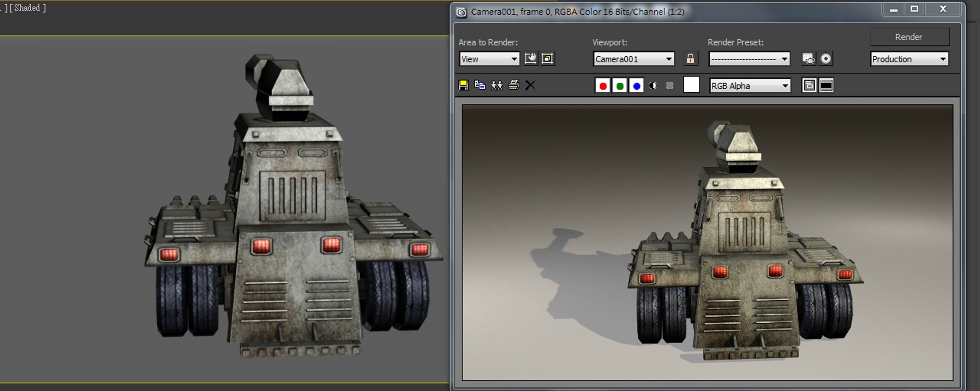This screenshot has width=980, height=391.
Task: Click the Auto Region Selected icon
Action: [x=547, y=59]
